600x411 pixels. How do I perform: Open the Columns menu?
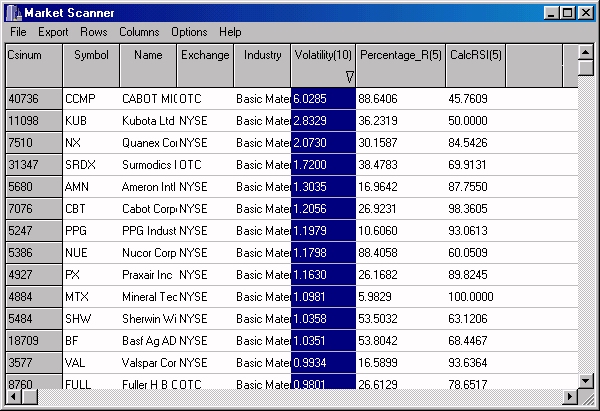tap(139, 32)
